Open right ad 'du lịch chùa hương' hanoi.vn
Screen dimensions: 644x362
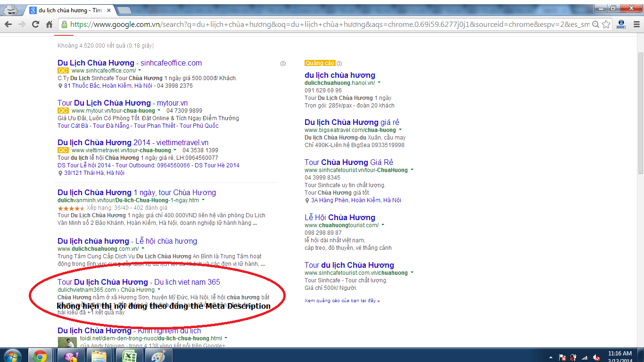[340, 75]
